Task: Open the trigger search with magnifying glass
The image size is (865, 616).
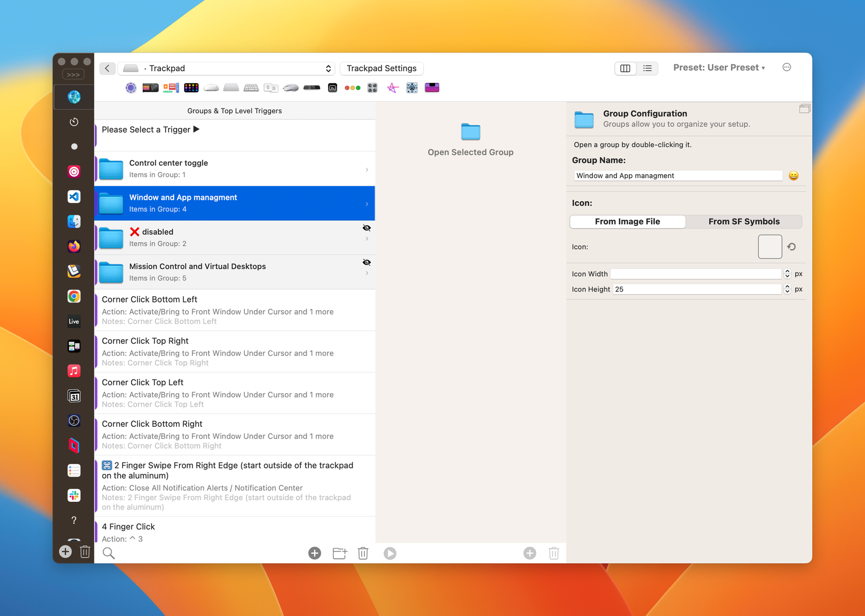Action: coord(109,553)
